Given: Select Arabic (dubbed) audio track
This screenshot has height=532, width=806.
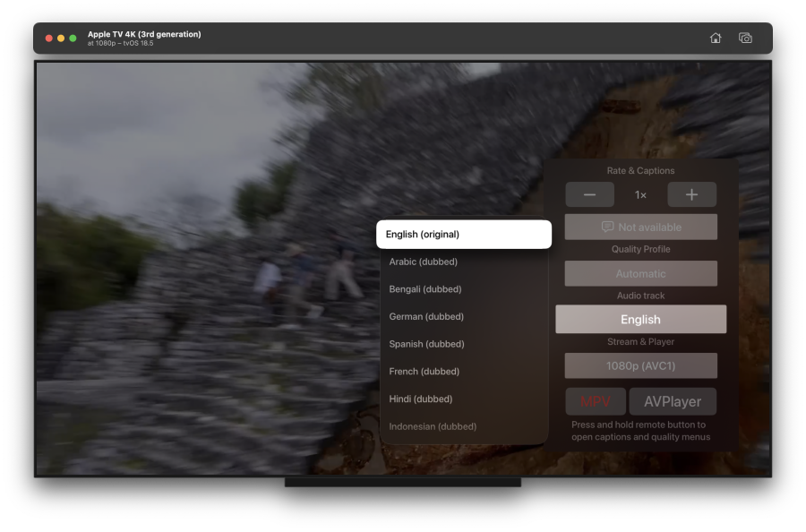Looking at the screenshot, I should tap(424, 262).
